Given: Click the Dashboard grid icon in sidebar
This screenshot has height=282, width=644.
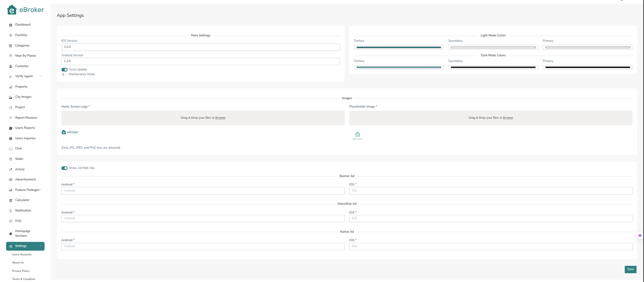Looking at the screenshot, I should [x=10, y=25].
